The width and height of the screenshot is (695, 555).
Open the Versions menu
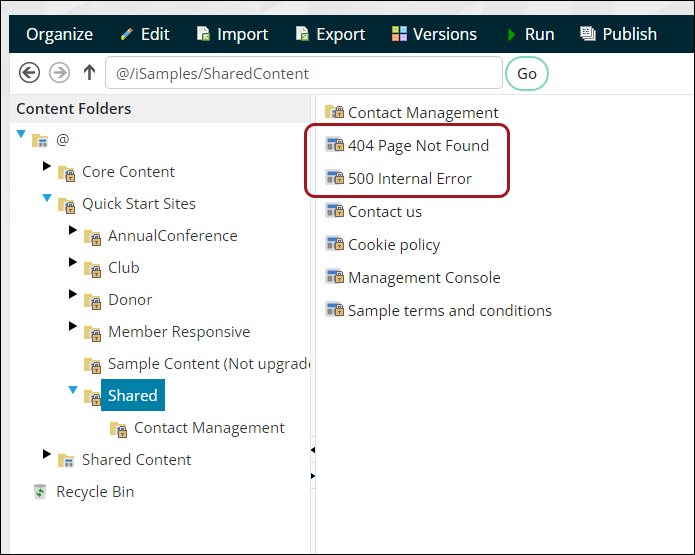[434, 34]
